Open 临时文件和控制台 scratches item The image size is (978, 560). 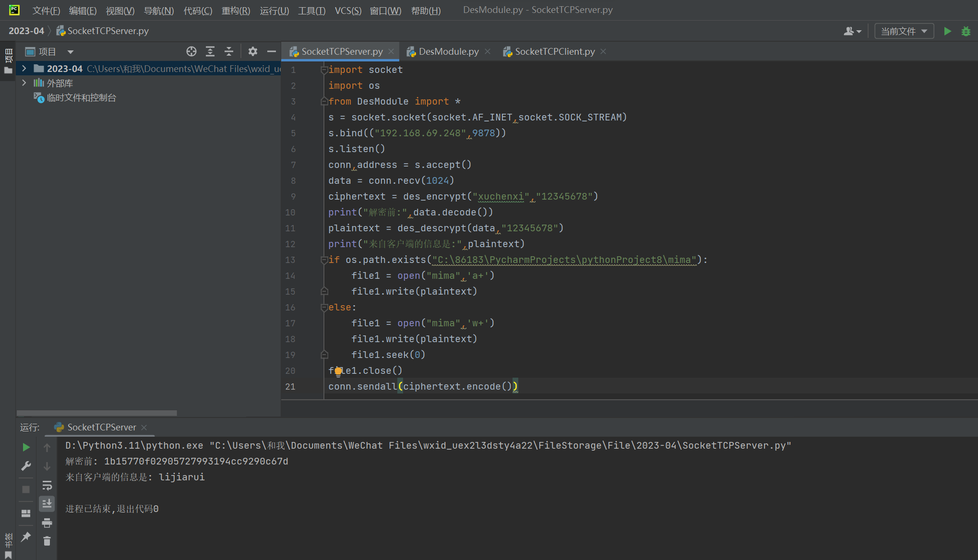pyautogui.click(x=81, y=98)
